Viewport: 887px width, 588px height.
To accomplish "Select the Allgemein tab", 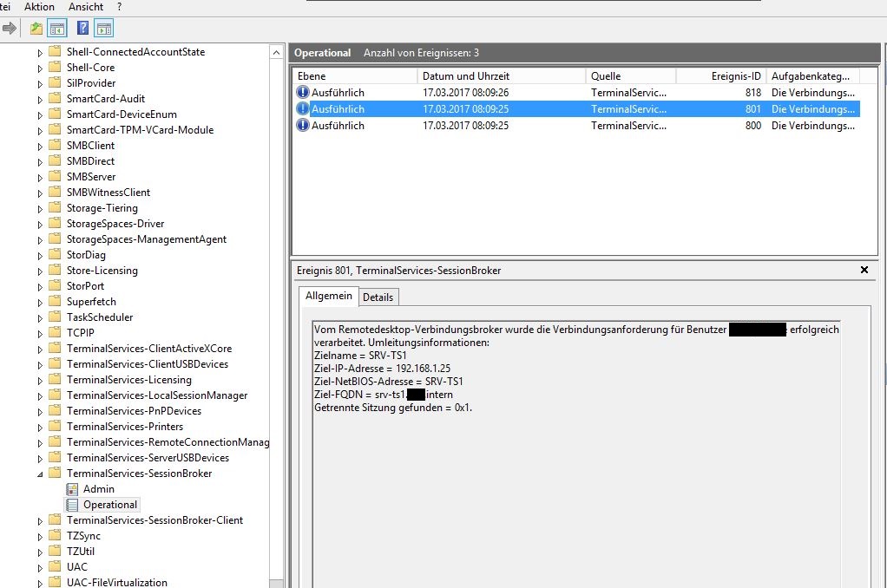I will [x=329, y=297].
